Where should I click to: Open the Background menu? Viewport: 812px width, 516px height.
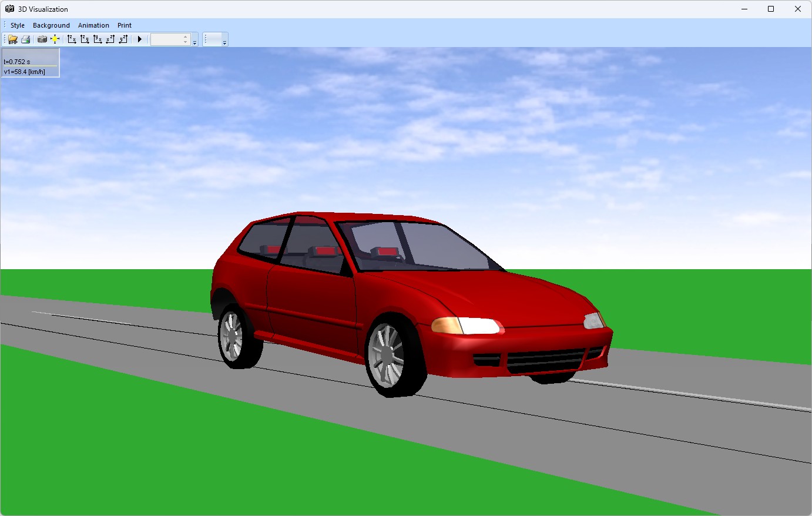pyautogui.click(x=51, y=25)
